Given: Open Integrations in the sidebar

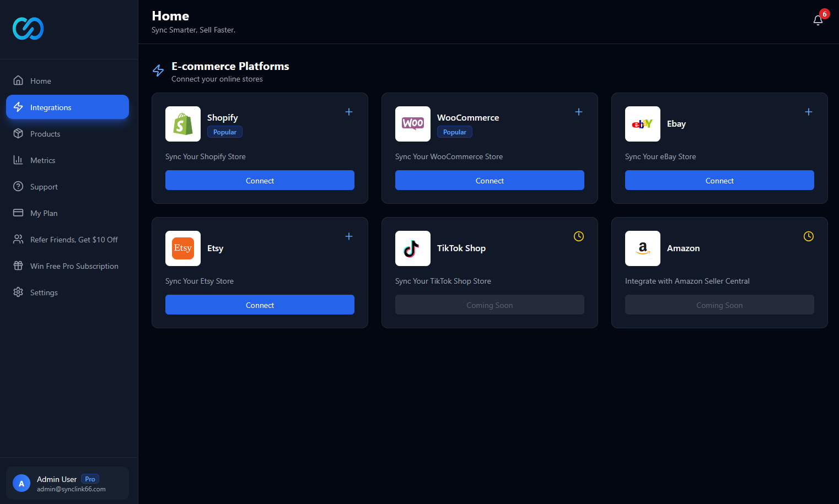Looking at the screenshot, I should 67,107.
